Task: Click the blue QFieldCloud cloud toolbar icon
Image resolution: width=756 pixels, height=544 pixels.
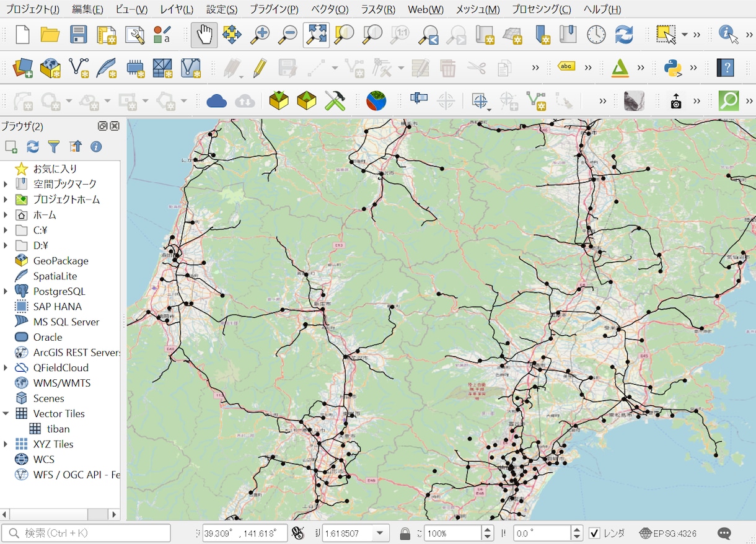Action: [216, 100]
